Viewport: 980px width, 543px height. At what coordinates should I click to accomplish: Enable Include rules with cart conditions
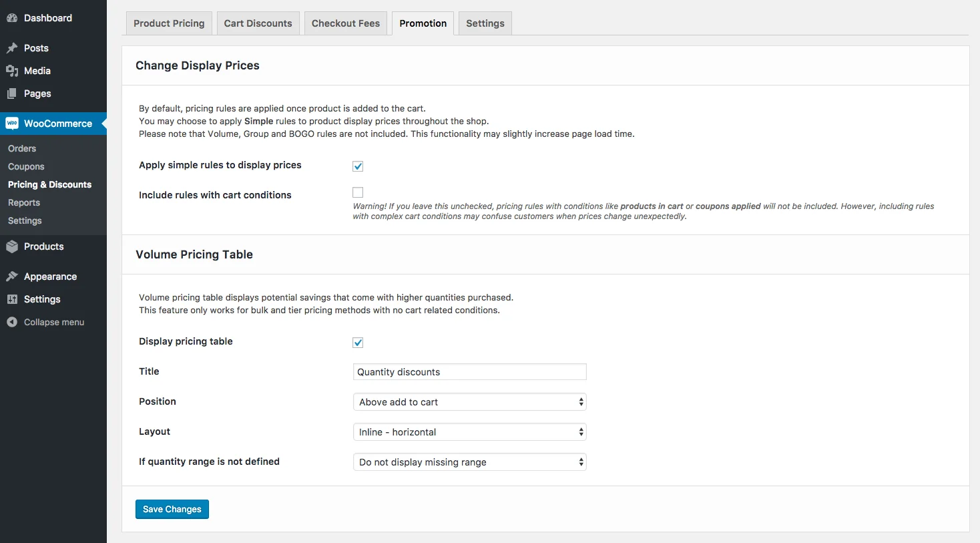point(358,192)
